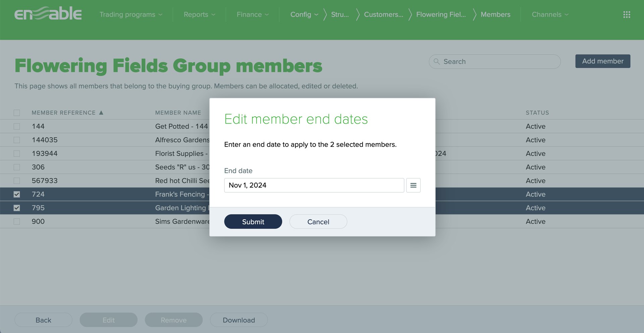Expand the Trading programs dropdown
Viewport: 644px width, 333px height.
[x=131, y=14]
